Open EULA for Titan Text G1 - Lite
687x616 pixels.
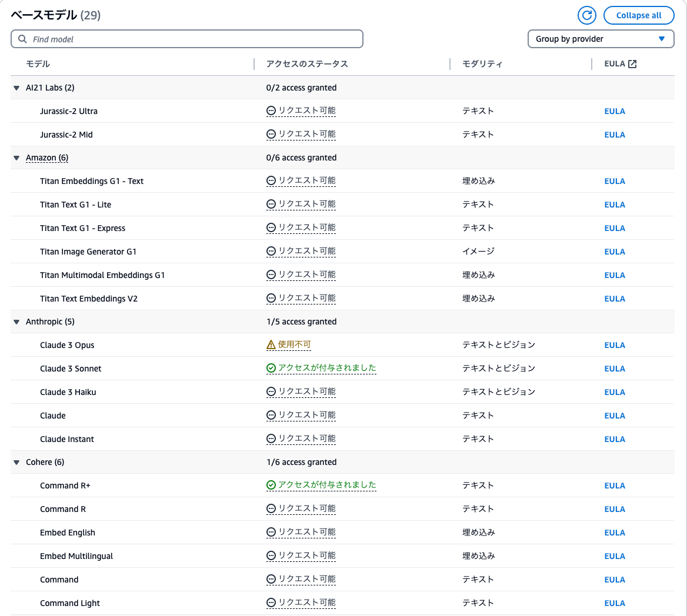coord(614,205)
